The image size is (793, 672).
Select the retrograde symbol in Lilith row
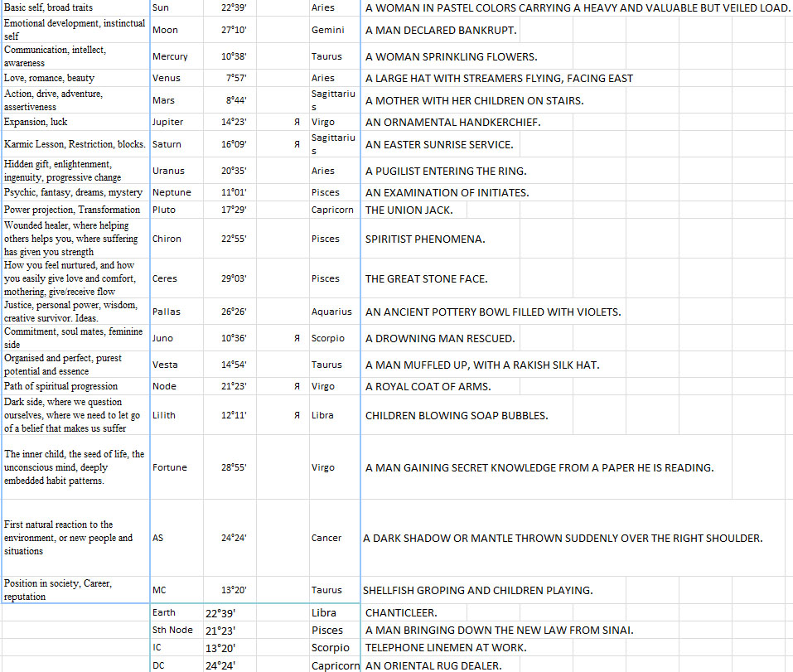[x=297, y=415]
